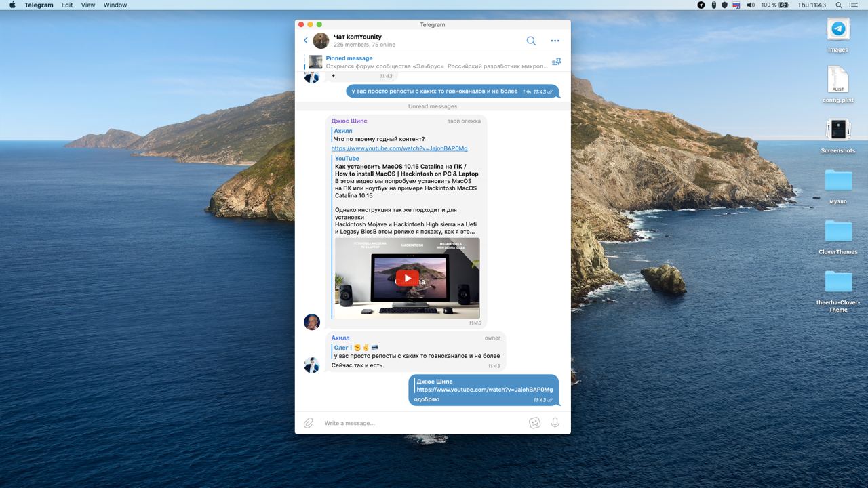This screenshot has width=868, height=488.
Task: Click the Ахилл reply quote in Джюс Шипс message
Action: [379, 135]
